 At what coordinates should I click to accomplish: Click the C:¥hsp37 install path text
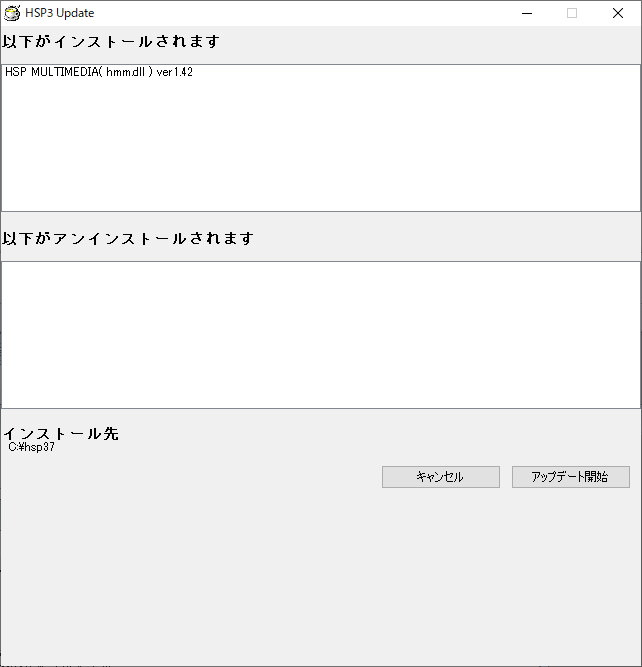31,447
